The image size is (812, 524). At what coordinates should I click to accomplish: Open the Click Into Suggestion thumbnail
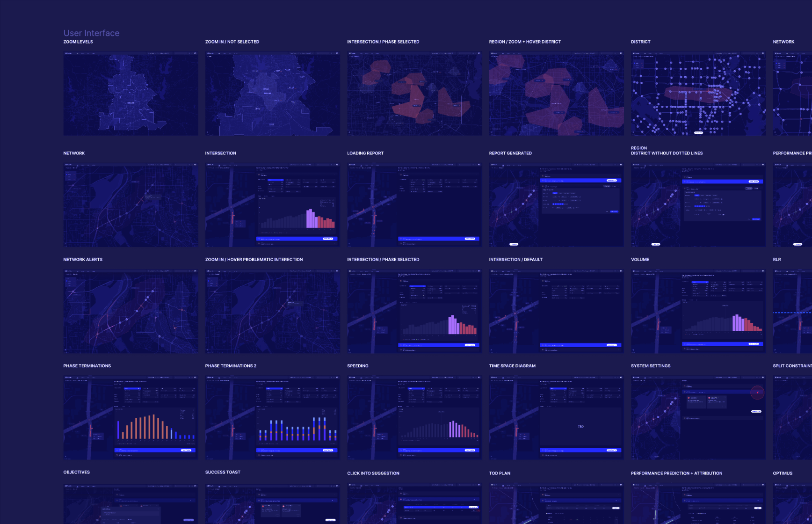[414, 503]
